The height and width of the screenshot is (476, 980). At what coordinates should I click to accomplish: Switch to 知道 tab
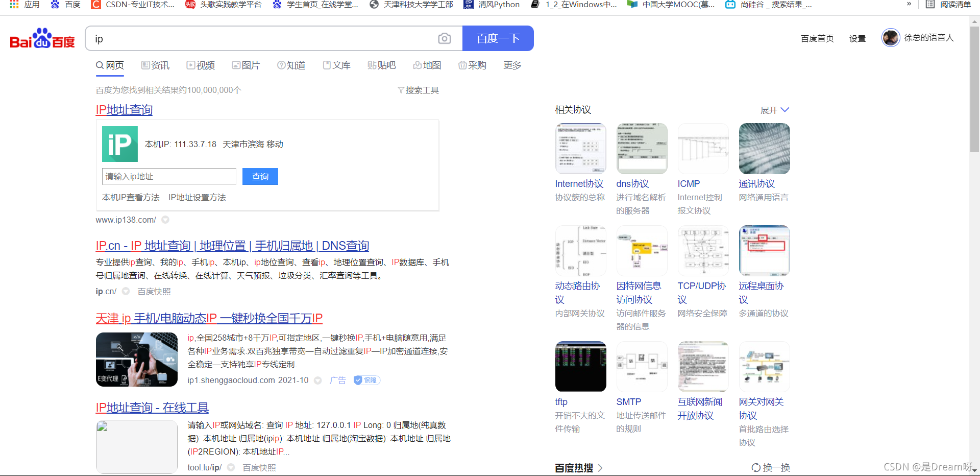point(291,65)
